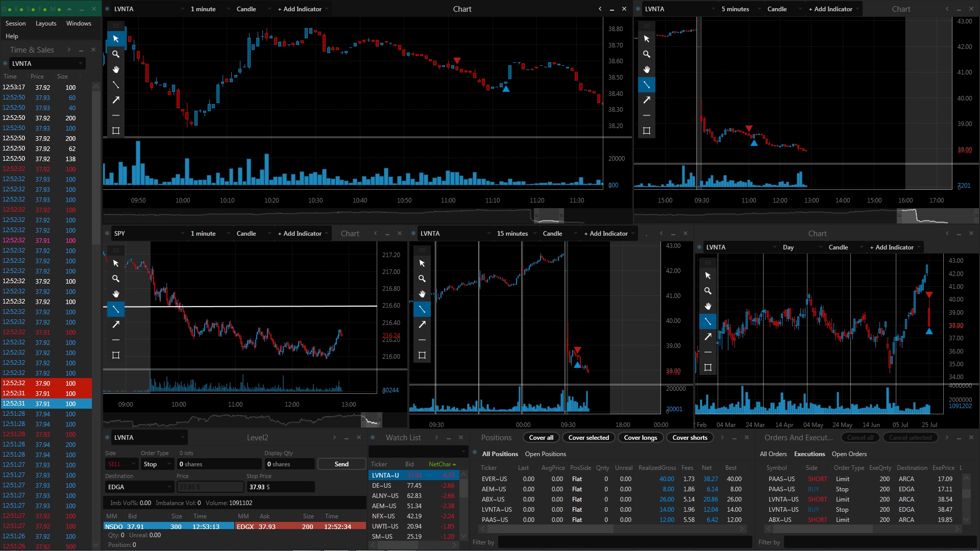Image resolution: width=980 pixels, height=551 pixels.
Task: Click the navigator range slider under SPY chart
Action: [x=372, y=420]
